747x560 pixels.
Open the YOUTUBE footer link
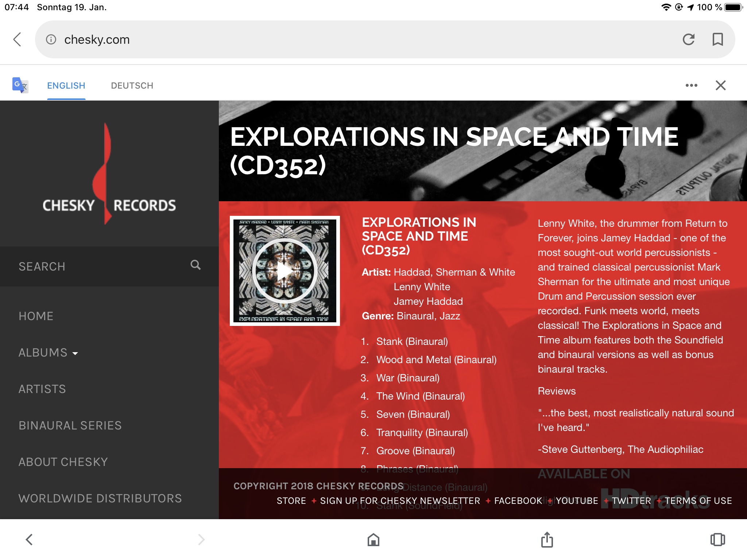click(x=577, y=501)
